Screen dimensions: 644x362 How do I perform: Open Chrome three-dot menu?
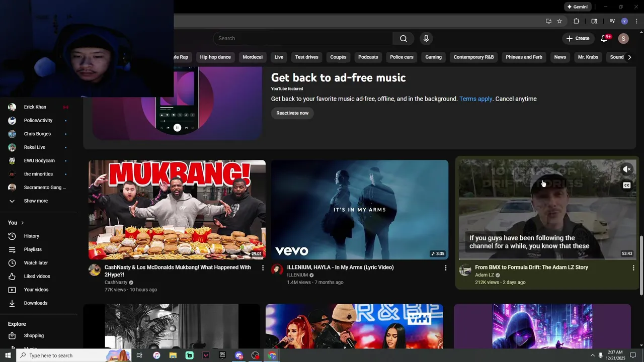636,21
